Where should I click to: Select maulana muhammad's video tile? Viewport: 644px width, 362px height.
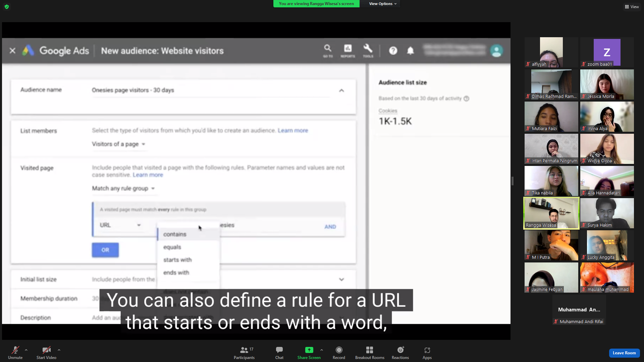point(607,278)
